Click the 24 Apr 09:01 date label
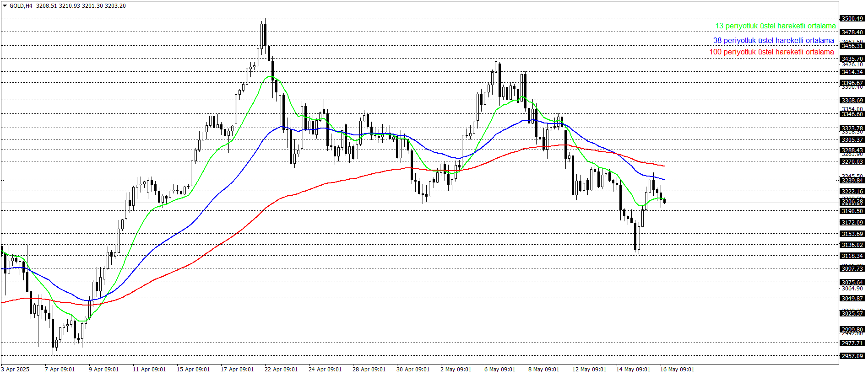 tap(325, 370)
